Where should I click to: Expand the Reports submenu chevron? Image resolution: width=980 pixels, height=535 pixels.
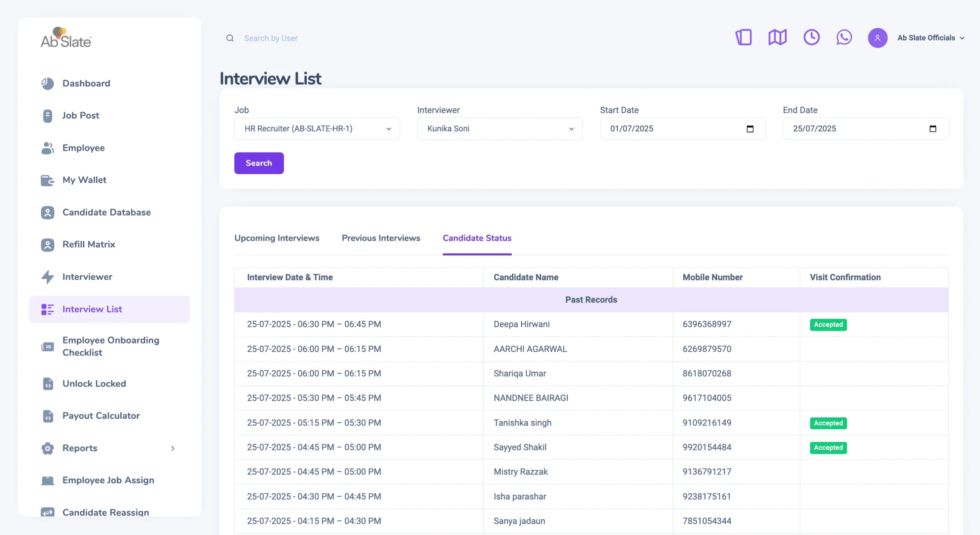173,448
